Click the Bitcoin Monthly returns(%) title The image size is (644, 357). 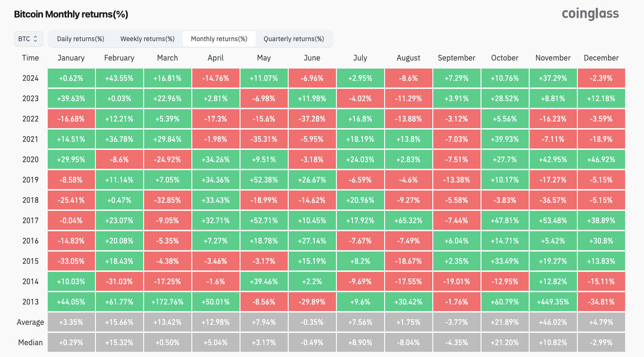tap(71, 14)
